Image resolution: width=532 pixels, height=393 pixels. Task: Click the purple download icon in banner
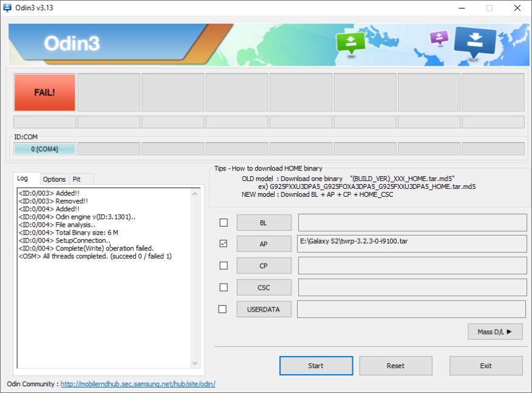tap(439, 37)
